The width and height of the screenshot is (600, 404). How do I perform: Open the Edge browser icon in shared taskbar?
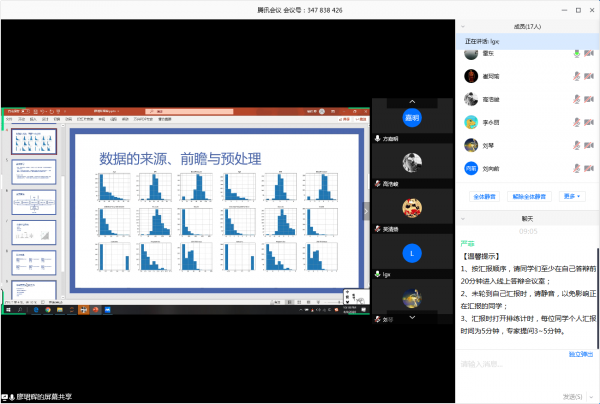(x=36, y=310)
